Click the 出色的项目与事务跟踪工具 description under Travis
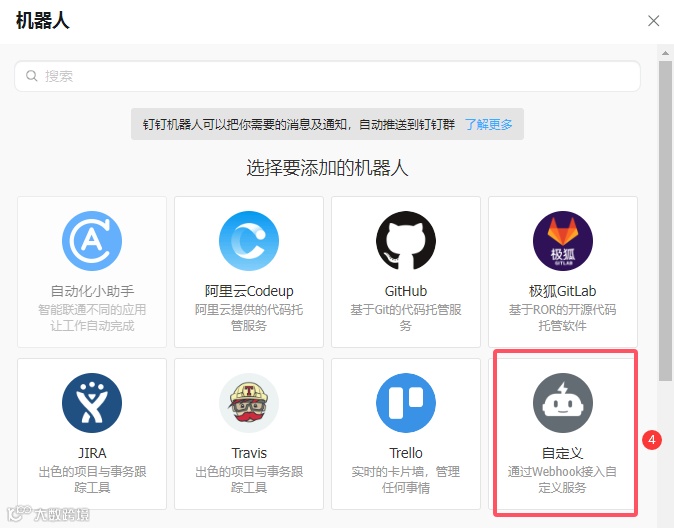 coord(249,479)
